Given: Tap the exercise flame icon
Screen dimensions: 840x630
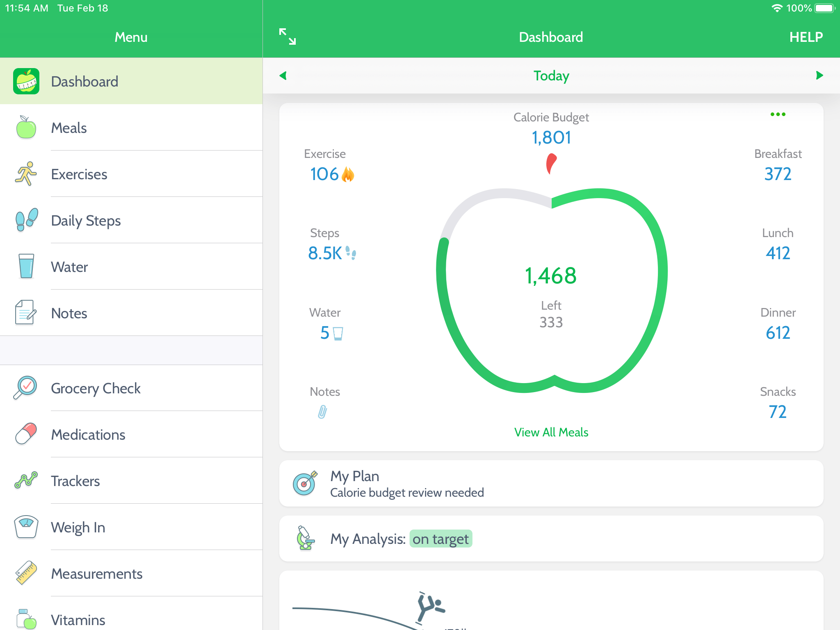Looking at the screenshot, I should click(348, 174).
